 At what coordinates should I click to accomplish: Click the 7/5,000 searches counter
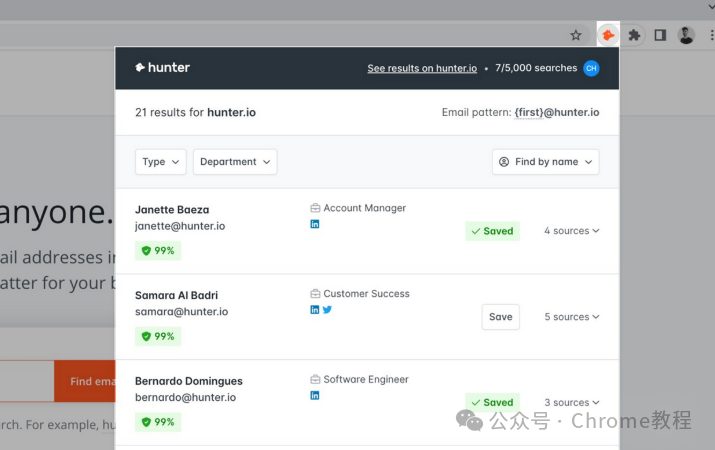point(536,68)
